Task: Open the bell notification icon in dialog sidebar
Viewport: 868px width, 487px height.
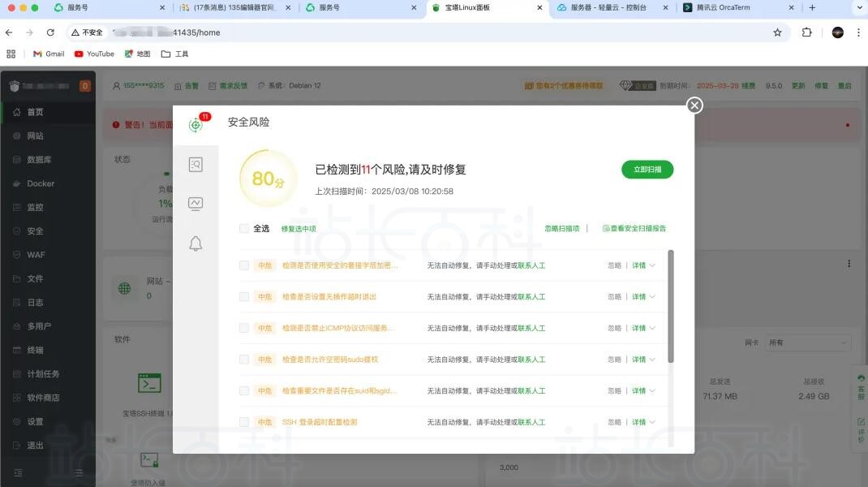Action: (196, 243)
